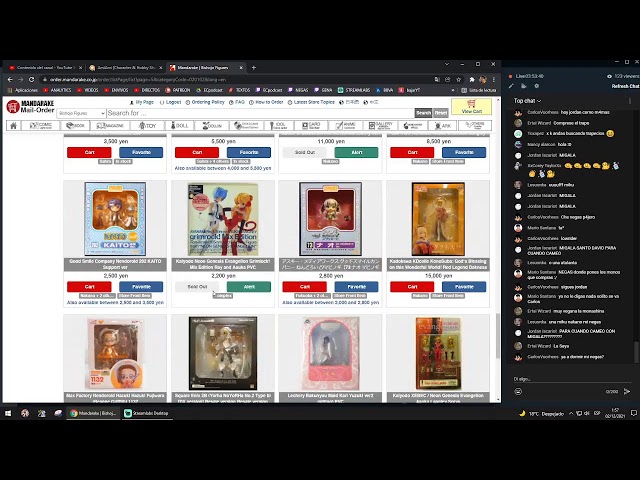Open the Nendoroid KAITO product thumbnail
The width and height of the screenshot is (640, 480).
(115, 219)
